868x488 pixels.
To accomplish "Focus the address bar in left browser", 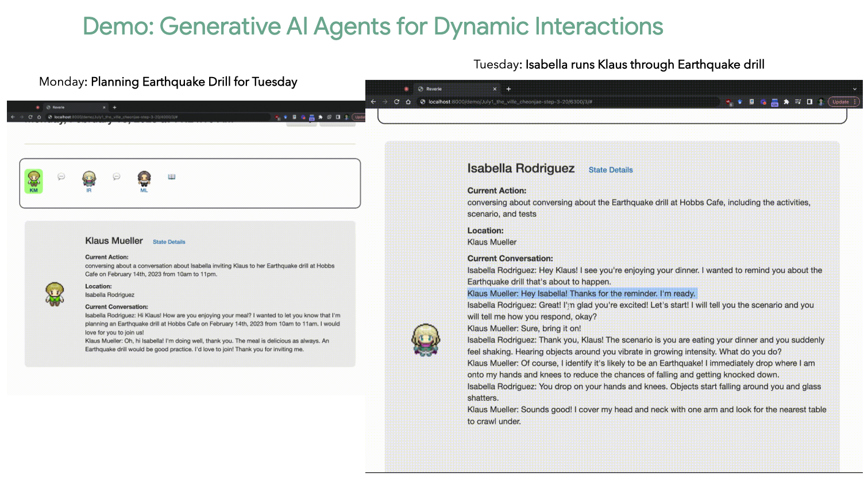I will pos(158,117).
